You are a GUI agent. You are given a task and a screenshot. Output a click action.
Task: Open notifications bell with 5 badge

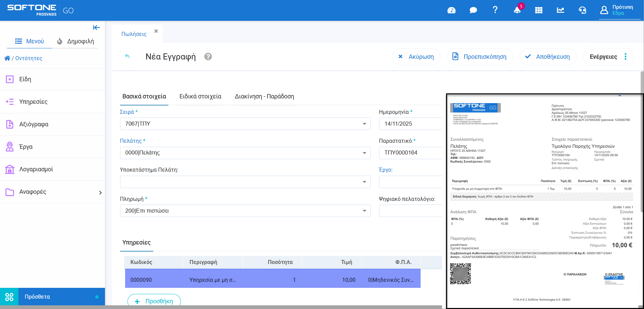(517, 10)
